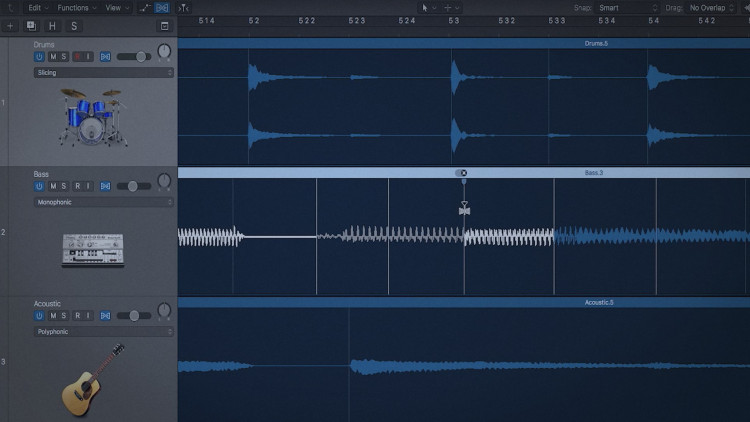Open the left-click pointer tool menu
750x422 pixels.
click(x=427, y=8)
